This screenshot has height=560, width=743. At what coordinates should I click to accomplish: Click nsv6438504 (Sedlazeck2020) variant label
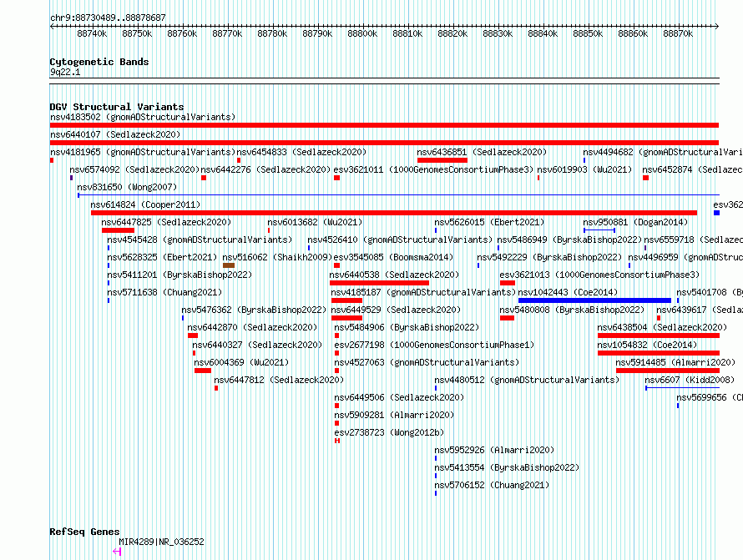tap(662, 327)
